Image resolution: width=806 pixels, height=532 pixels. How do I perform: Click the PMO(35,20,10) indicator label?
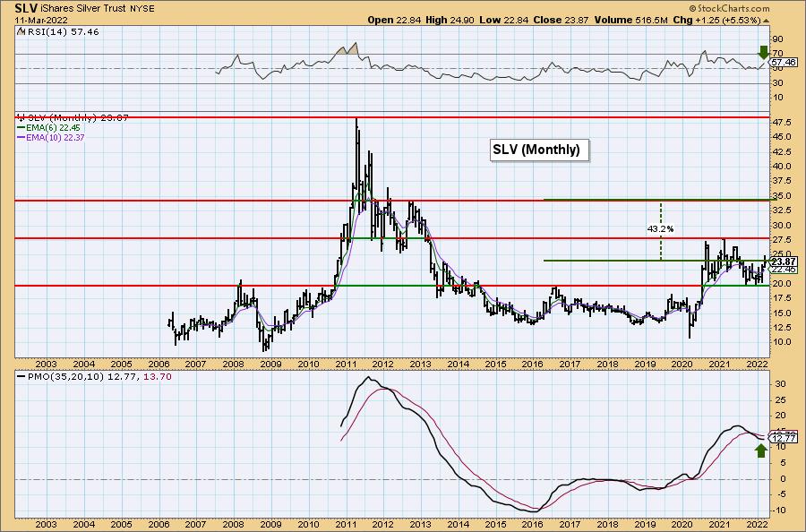pyautogui.click(x=64, y=377)
